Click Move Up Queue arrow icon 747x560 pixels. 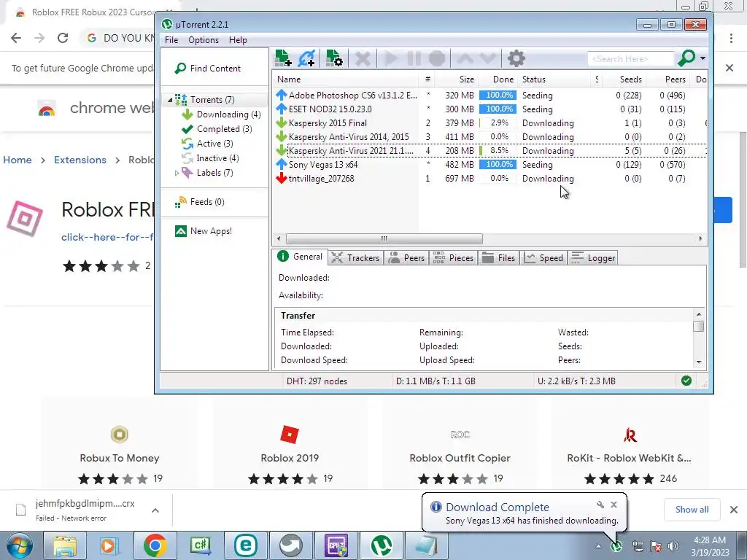click(465, 58)
